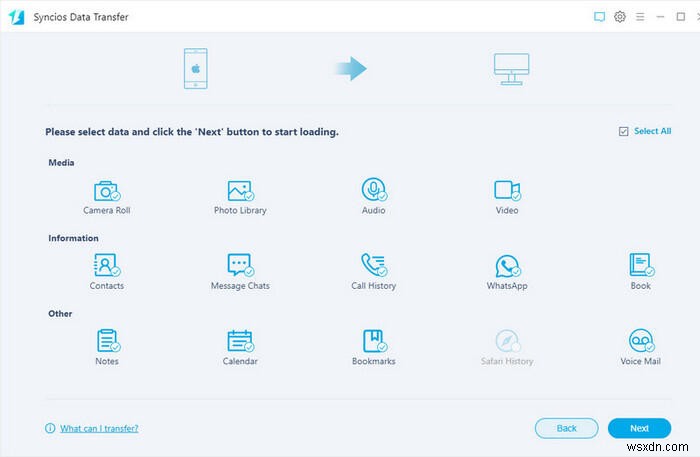Click the Voice Mail label
The image size is (700, 457).
(641, 361)
